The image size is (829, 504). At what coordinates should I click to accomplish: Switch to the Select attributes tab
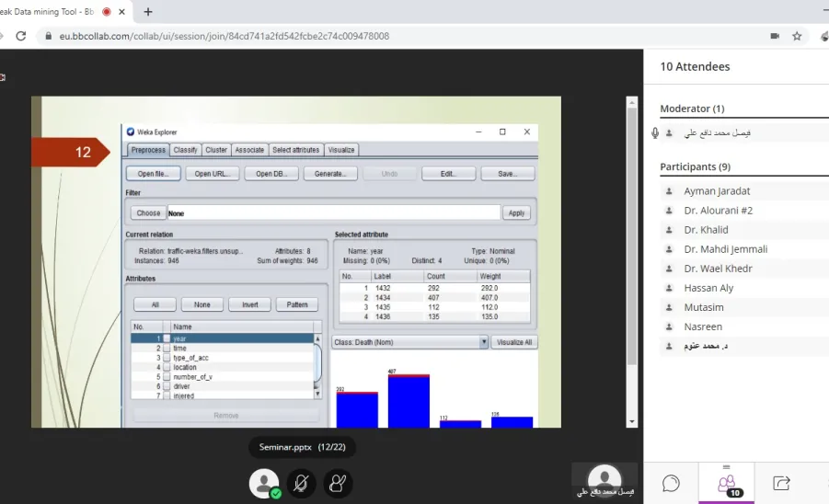[295, 150]
